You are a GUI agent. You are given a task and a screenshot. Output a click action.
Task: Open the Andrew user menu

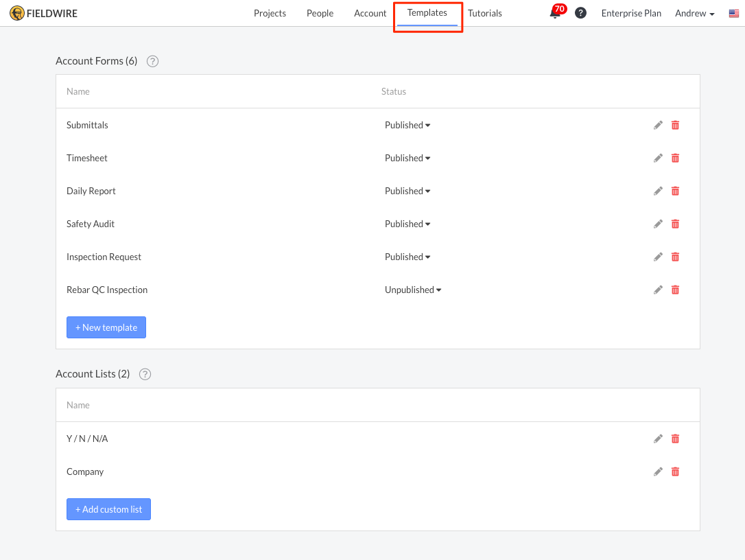(x=694, y=13)
